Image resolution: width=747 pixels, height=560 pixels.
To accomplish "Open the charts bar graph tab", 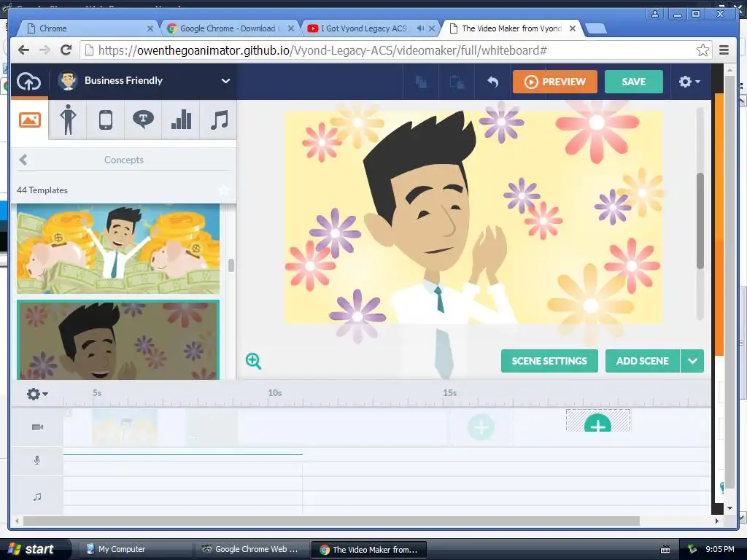I will 181,120.
